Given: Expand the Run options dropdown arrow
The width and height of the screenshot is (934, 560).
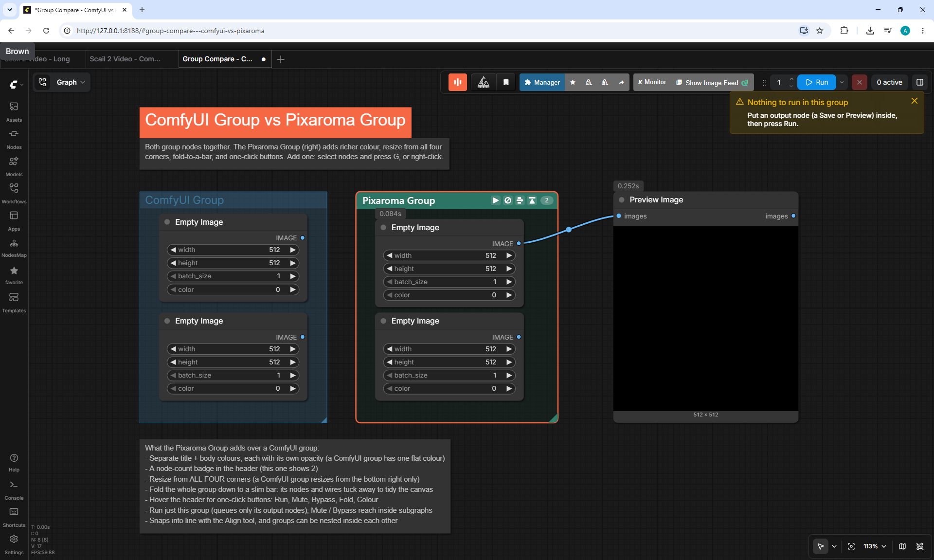Looking at the screenshot, I should [842, 82].
